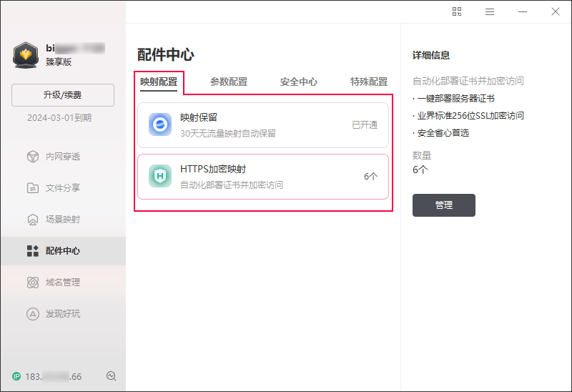Select 配件中心 in the sidebar

coord(62,251)
